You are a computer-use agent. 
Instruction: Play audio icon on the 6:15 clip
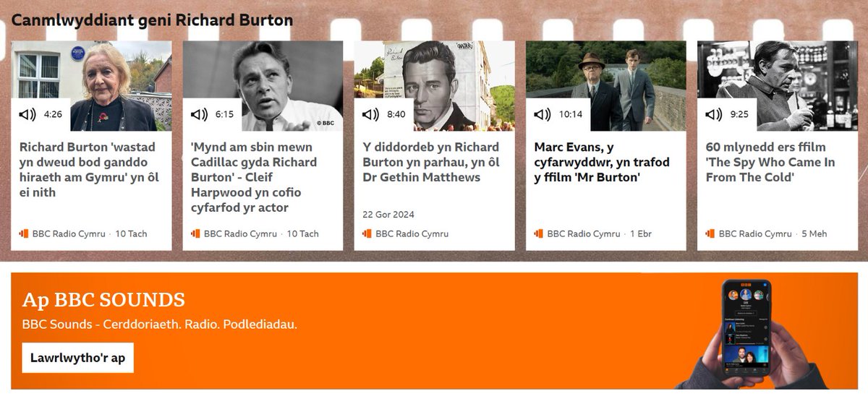tap(199, 114)
